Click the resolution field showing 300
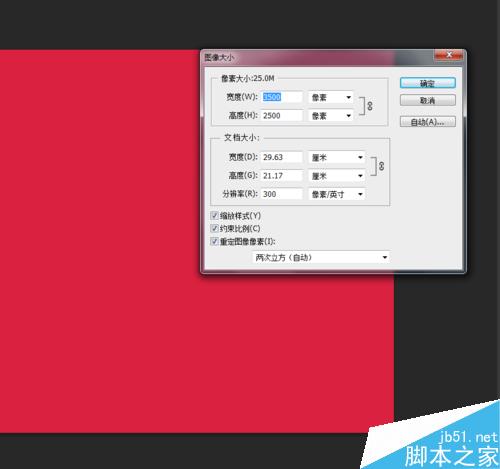 [x=282, y=194]
